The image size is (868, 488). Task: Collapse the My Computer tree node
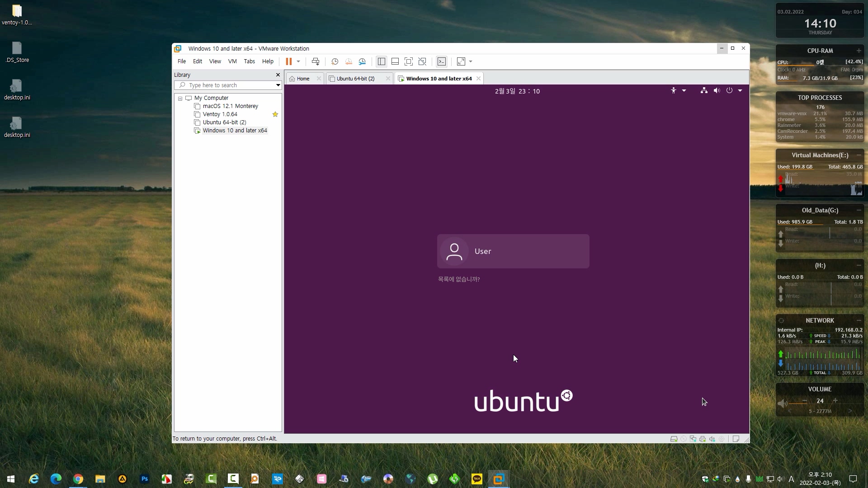pyautogui.click(x=180, y=98)
